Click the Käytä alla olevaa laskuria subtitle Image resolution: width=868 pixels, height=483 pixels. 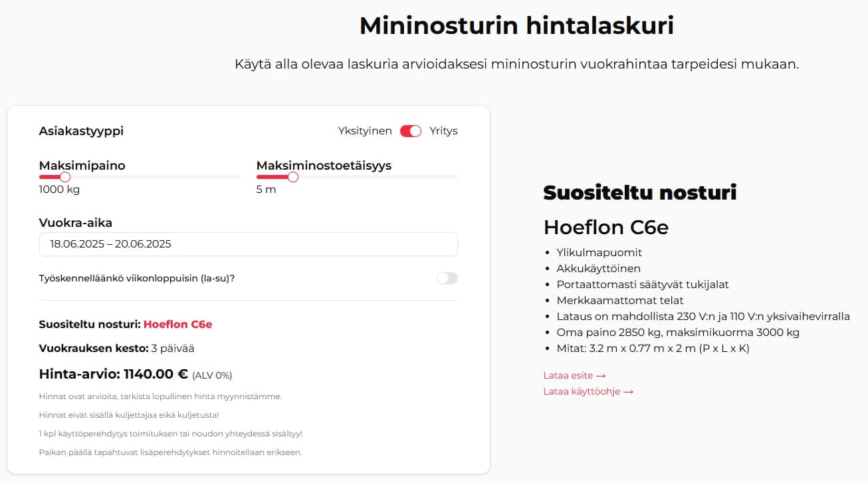coord(516,65)
